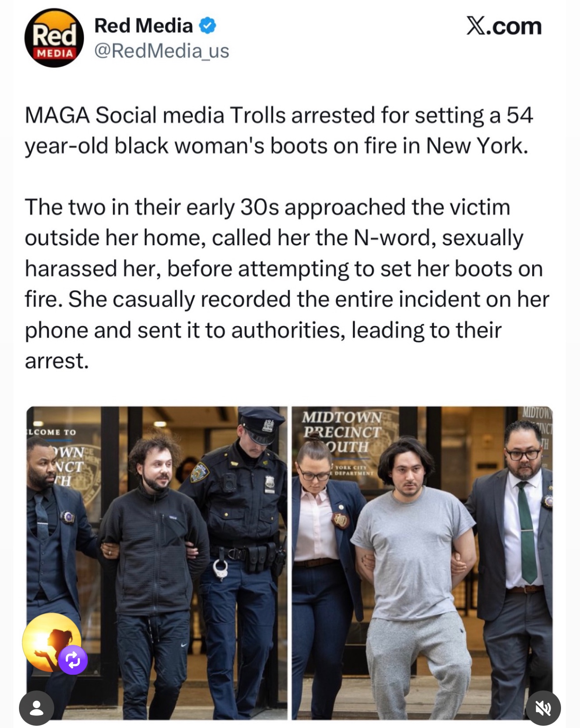The image size is (580, 728).
Task: Select the MAGA Social media headline text
Action: click(279, 131)
